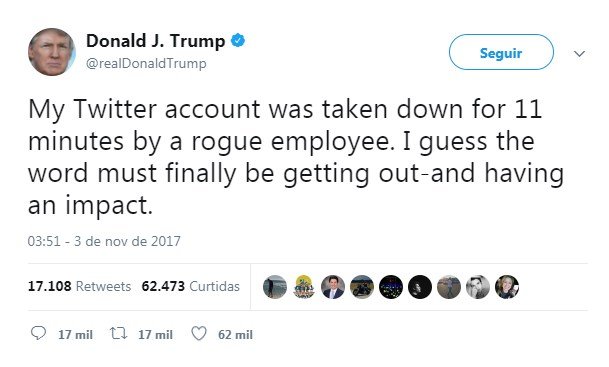Open the motorcycle avatar thumbnail

tap(362, 287)
